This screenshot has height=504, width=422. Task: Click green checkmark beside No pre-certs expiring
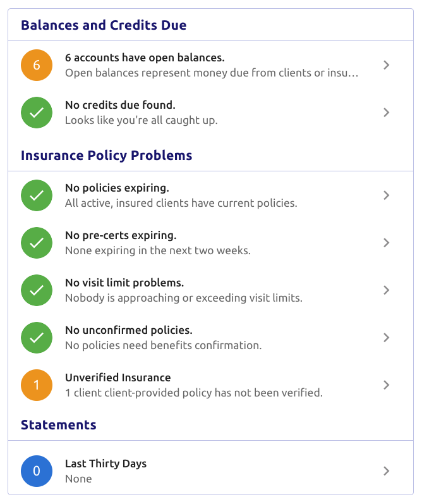click(37, 243)
